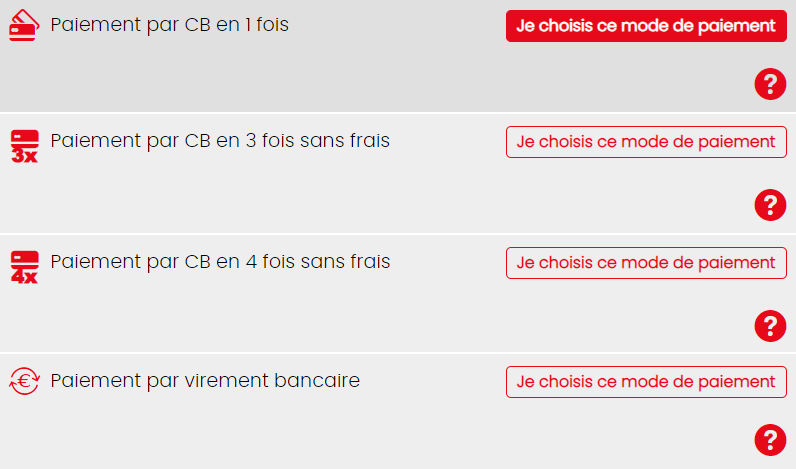Click the credit card icon for single payment
The width and height of the screenshot is (796, 469).
click(x=24, y=25)
